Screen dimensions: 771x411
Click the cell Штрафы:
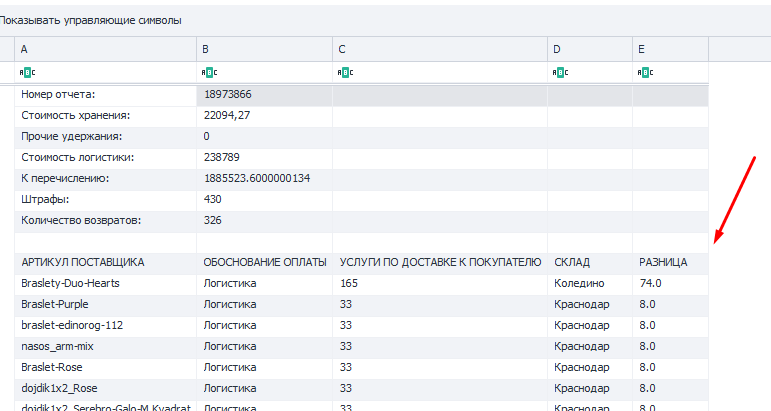pyautogui.click(x=106, y=200)
